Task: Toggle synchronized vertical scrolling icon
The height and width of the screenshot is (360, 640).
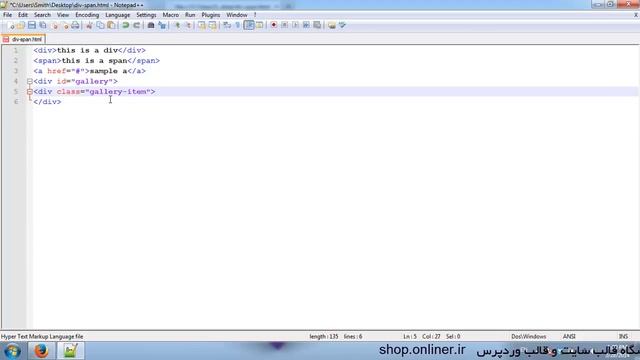Action: coord(202,25)
